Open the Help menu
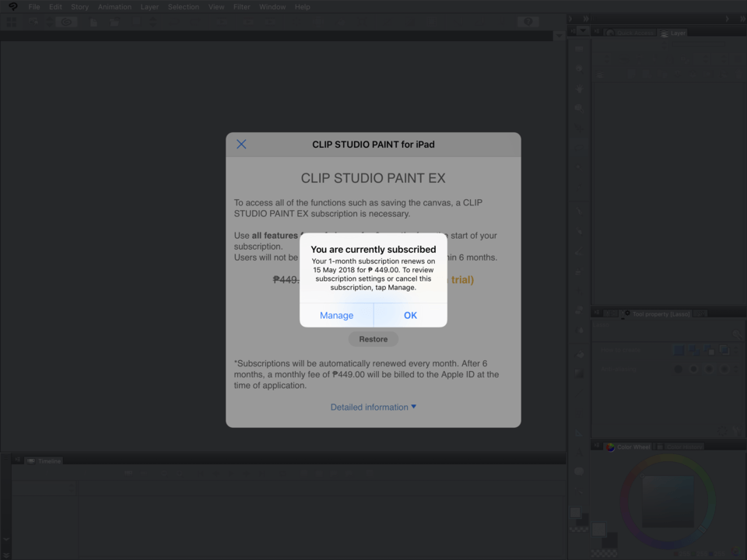747x560 pixels. pyautogui.click(x=302, y=7)
